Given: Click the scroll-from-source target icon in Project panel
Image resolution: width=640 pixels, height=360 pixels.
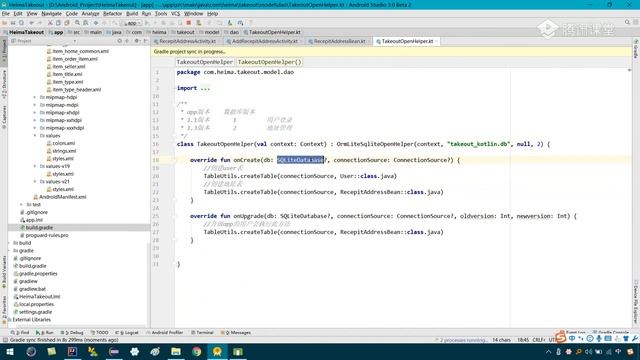Looking at the screenshot, I should (x=119, y=41).
